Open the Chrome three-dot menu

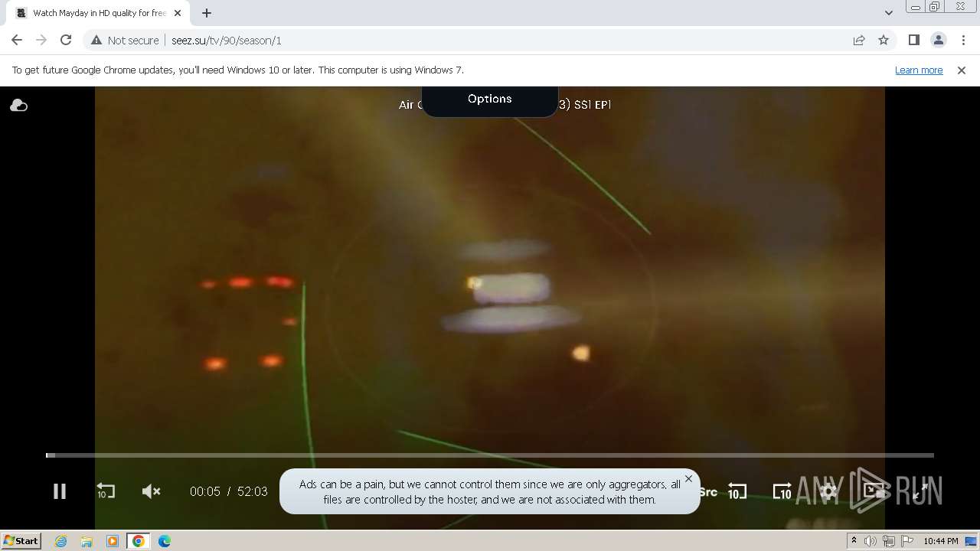963,41
